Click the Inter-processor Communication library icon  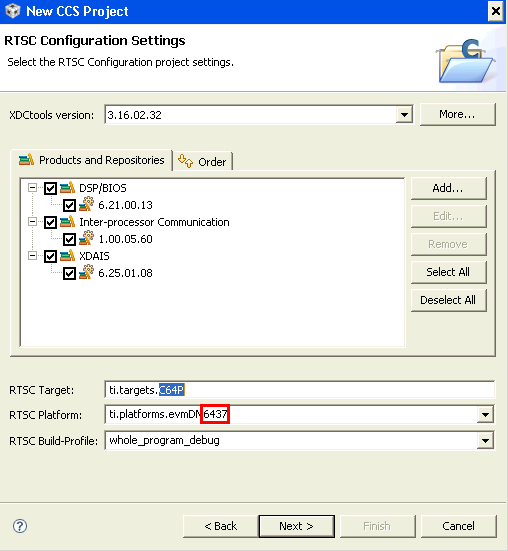[67, 222]
